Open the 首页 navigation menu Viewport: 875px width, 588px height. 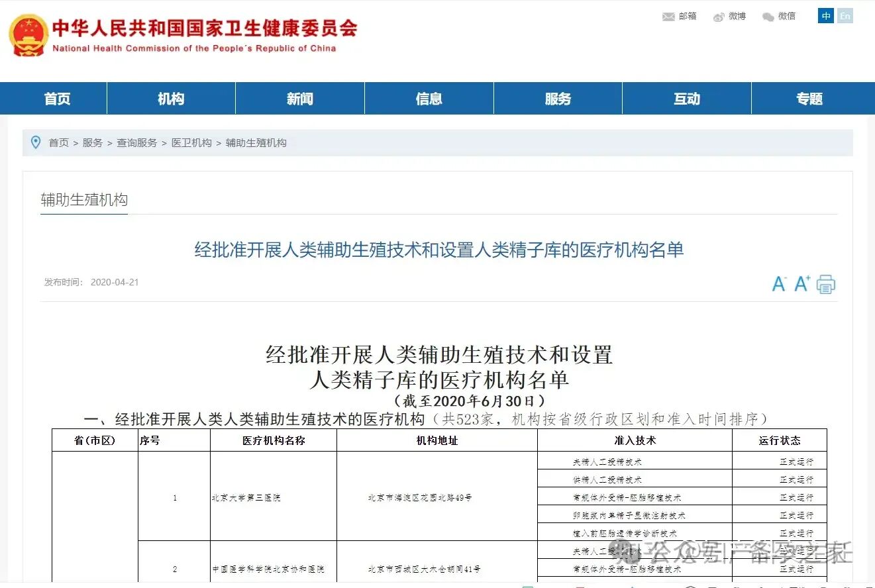(x=56, y=98)
